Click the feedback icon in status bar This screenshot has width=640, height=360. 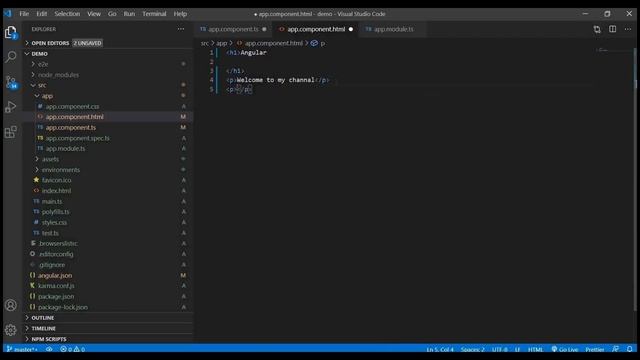(615, 349)
